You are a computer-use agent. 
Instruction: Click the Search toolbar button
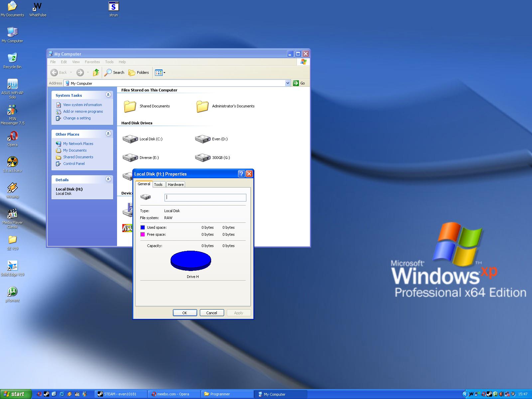coord(114,72)
